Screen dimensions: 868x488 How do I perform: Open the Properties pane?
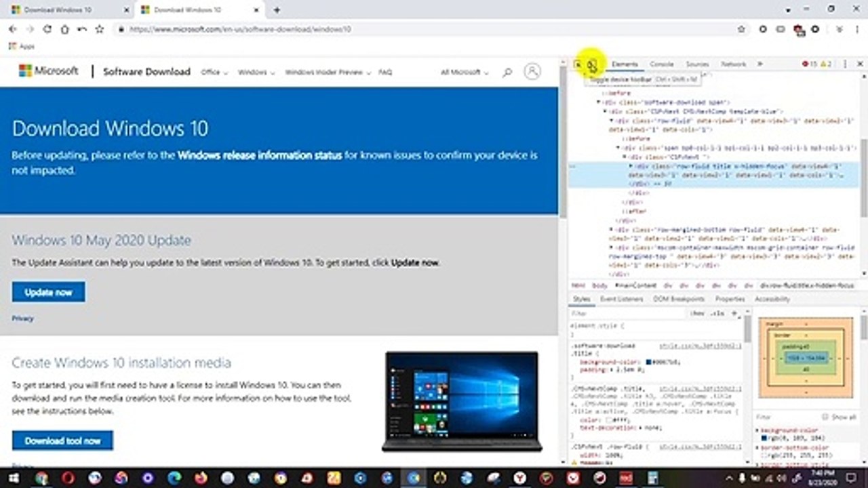pos(730,299)
